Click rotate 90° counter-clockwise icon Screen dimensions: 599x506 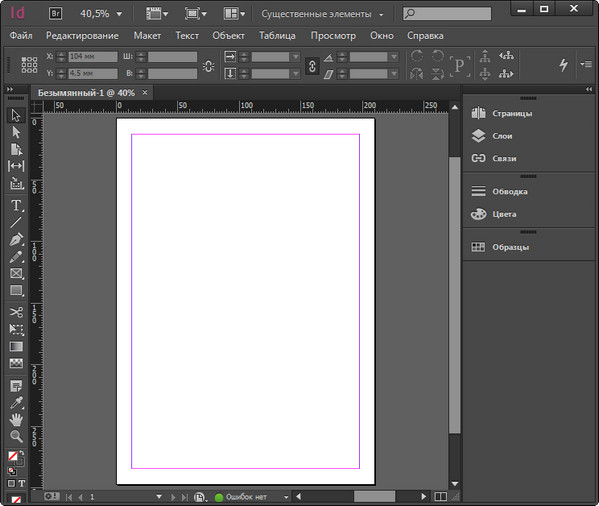pyautogui.click(x=437, y=56)
